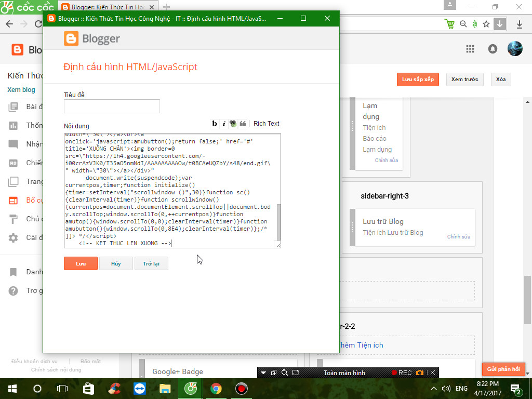Click the bold formatting icon in the editor
This screenshot has width=532, height=399.
point(215,124)
